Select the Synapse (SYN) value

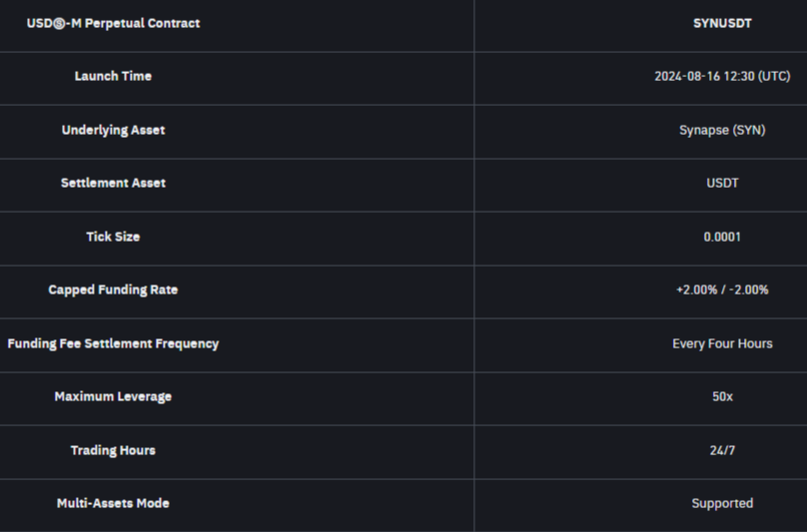722,130
